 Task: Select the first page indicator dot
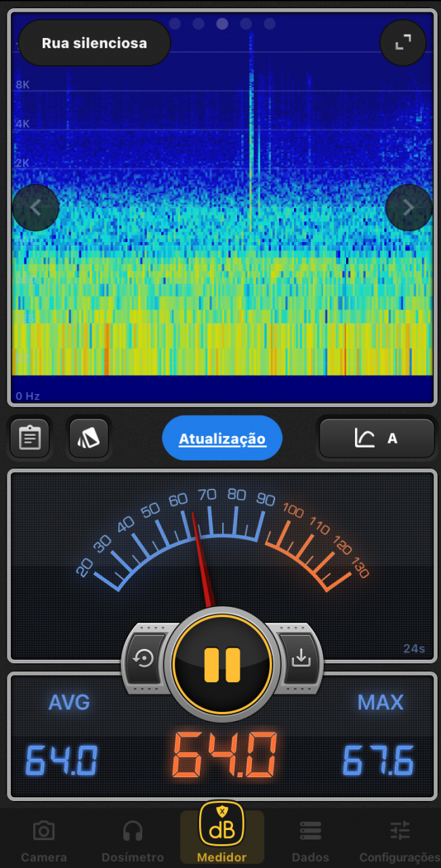coord(175,24)
